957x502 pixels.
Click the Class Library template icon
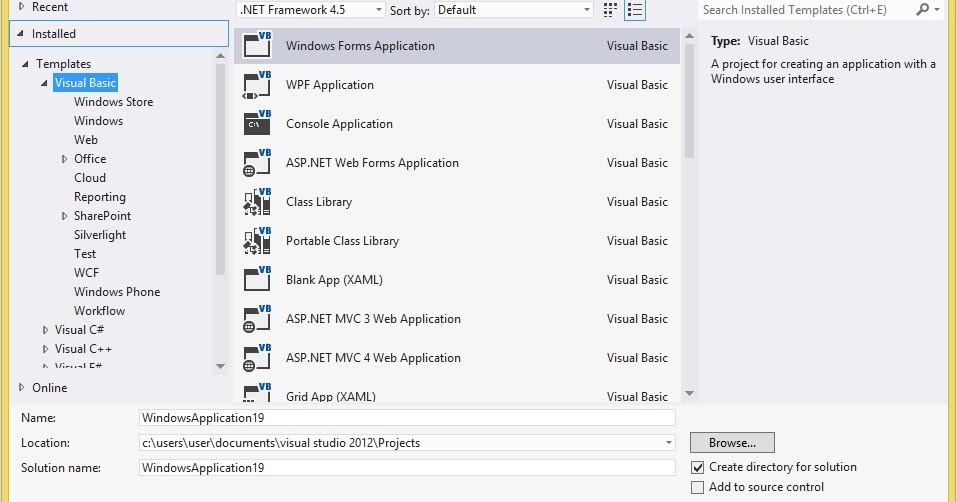(257, 202)
